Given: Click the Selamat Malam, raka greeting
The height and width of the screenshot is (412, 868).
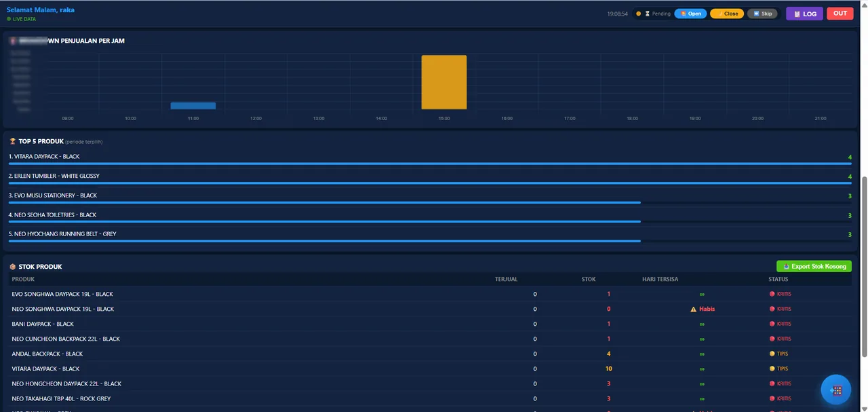Looking at the screenshot, I should point(41,10).
